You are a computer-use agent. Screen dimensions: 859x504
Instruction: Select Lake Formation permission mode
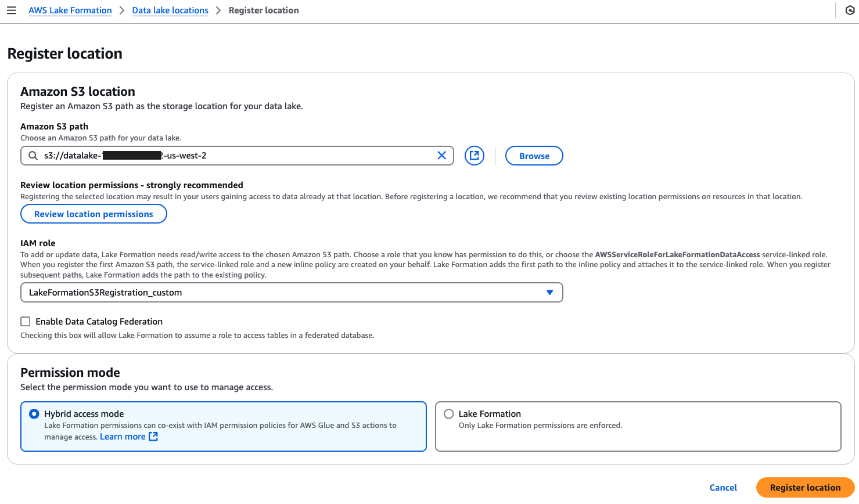click(449, 414)
